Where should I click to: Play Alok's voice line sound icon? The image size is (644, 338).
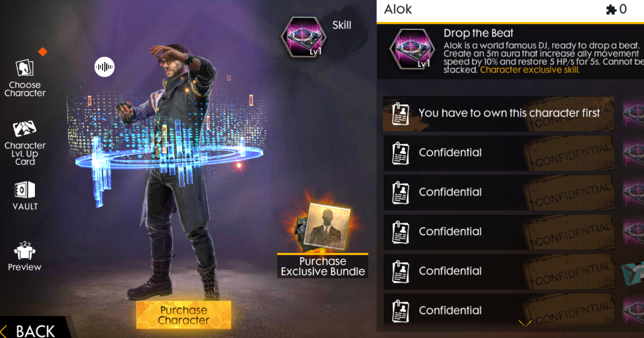104,67
